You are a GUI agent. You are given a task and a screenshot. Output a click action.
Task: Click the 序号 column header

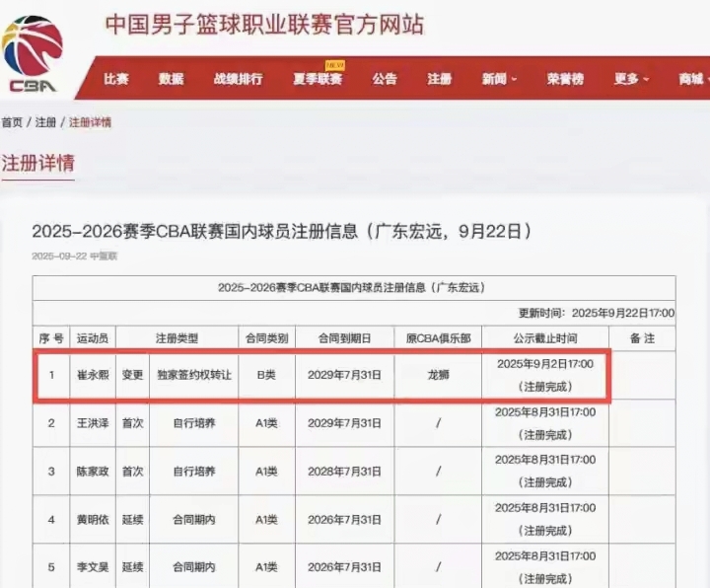(x=51, y=338)
